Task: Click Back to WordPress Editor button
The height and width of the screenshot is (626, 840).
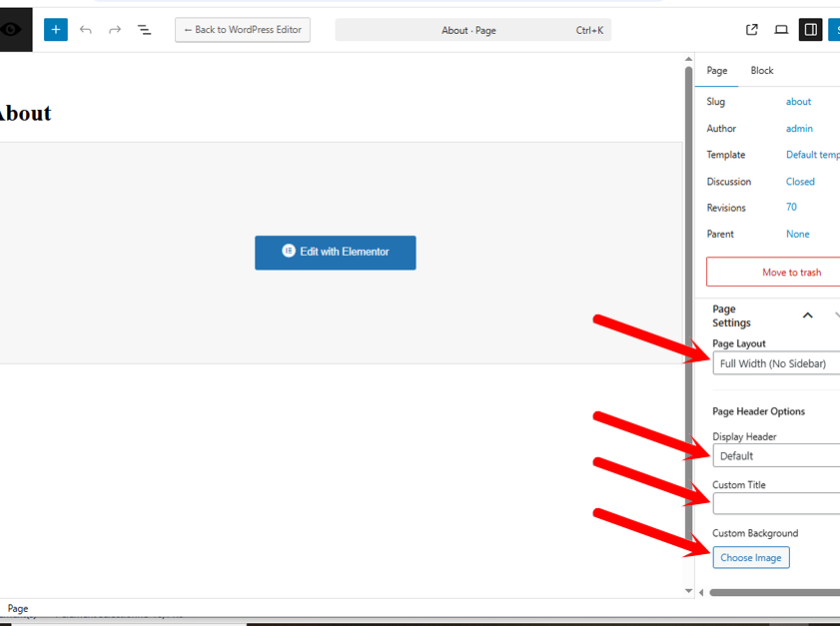Action: pos(243,30)
